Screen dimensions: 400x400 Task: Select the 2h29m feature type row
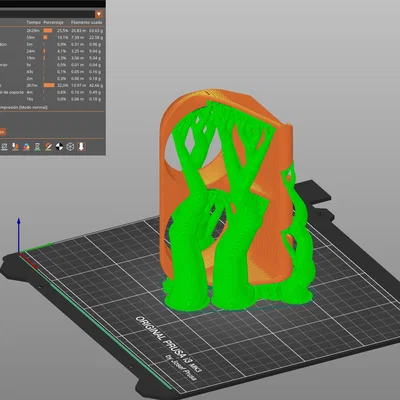[x=52, y=30]
